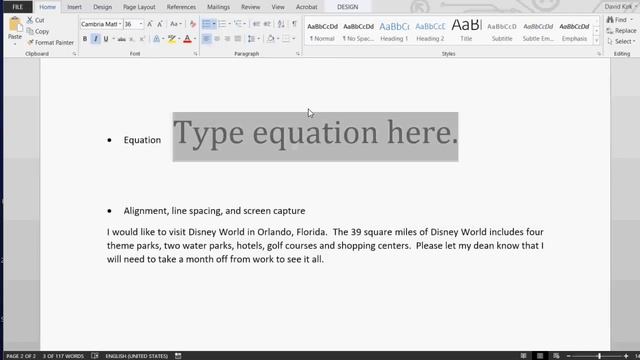Open the Change Case dropdown
The width and height of the screenshot is (640, 360).
pos(176,24)
